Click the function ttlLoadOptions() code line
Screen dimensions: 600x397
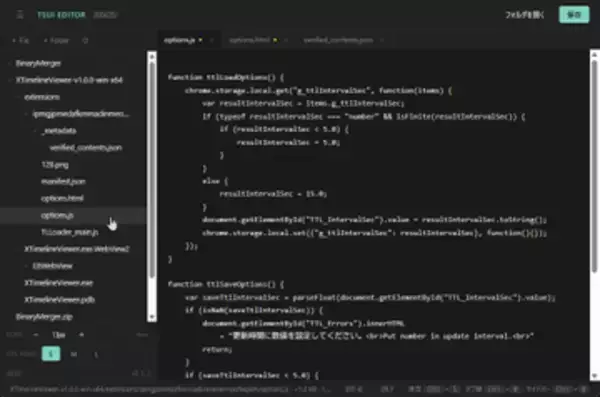225,77
